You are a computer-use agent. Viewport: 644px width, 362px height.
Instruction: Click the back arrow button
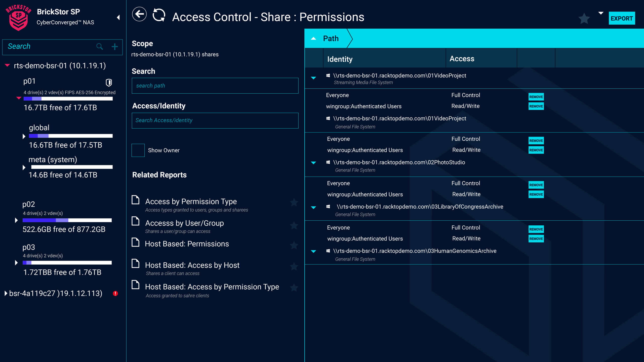[139, 14]
